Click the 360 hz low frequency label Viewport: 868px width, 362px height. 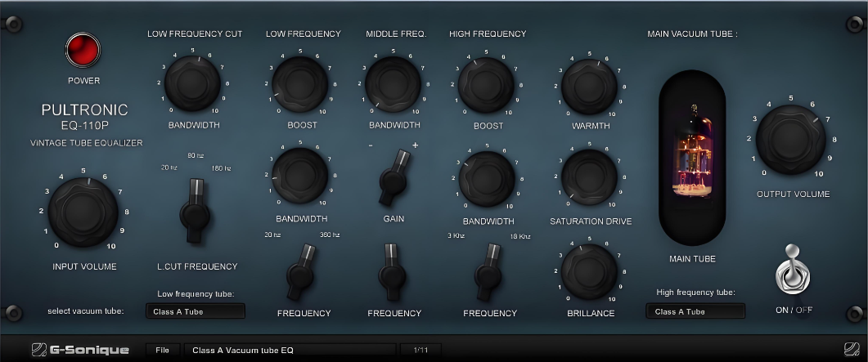tap(330, 235)
